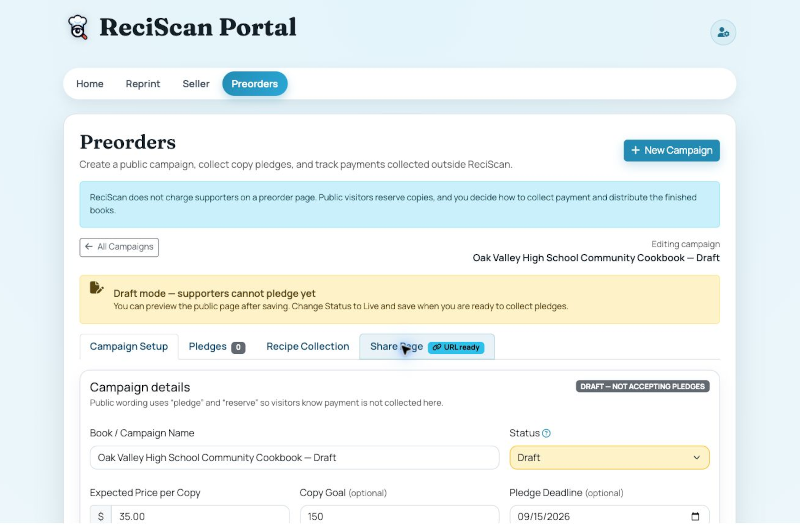This screenshot has width=800, height=525.
Task: Click the Pledges count badge showing 0
Action: [238, 347]
